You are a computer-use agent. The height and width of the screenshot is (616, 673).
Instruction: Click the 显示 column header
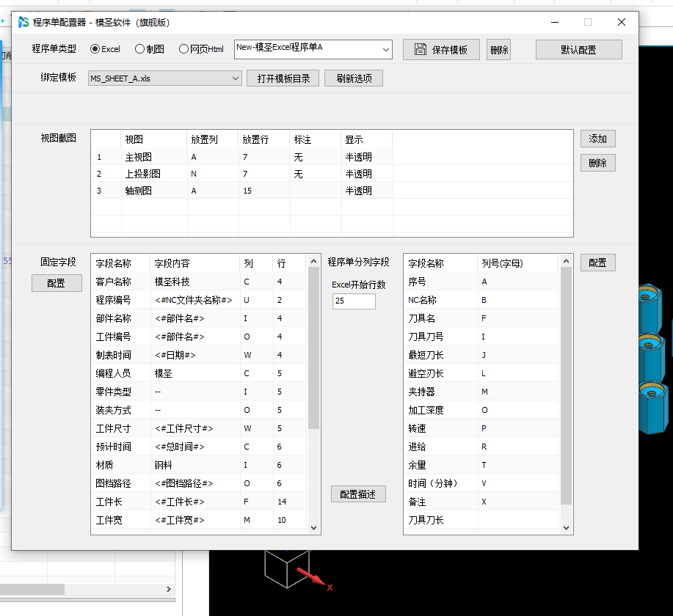point(366,139)
